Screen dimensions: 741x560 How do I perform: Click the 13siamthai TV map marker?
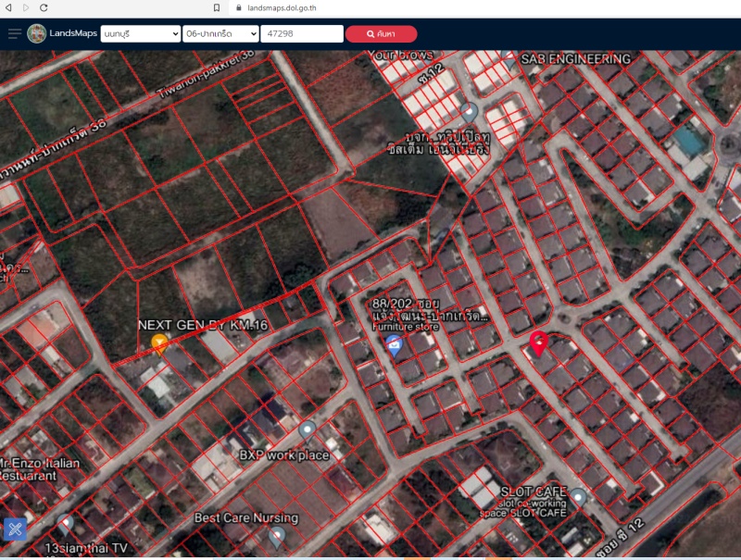[67, 524]
